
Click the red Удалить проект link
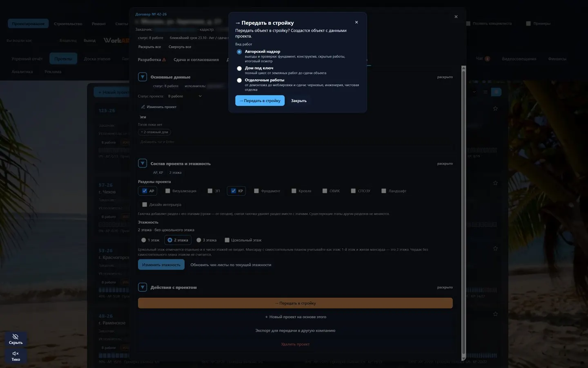pyautogui.click(x=295, y=344)
